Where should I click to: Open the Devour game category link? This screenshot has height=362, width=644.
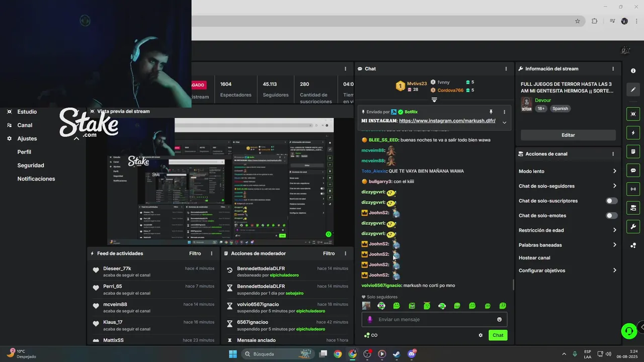[543, 101]
